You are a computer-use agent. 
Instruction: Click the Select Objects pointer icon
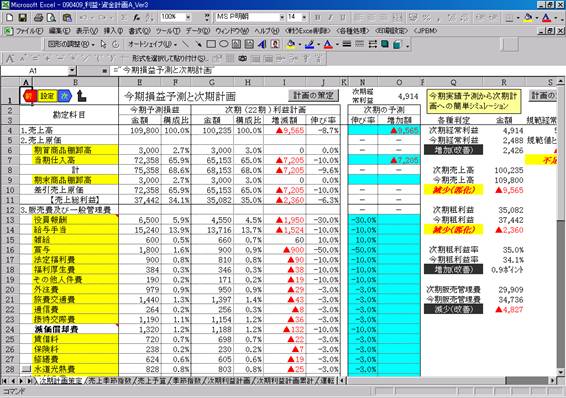click(x=104, y=44)
